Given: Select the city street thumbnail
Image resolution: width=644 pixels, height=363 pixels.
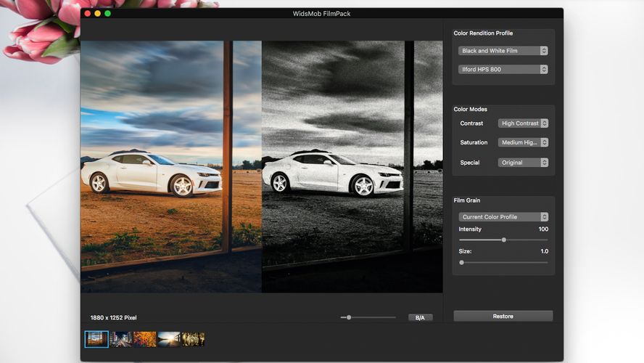Looking at the screenshot, I should 120,339.
